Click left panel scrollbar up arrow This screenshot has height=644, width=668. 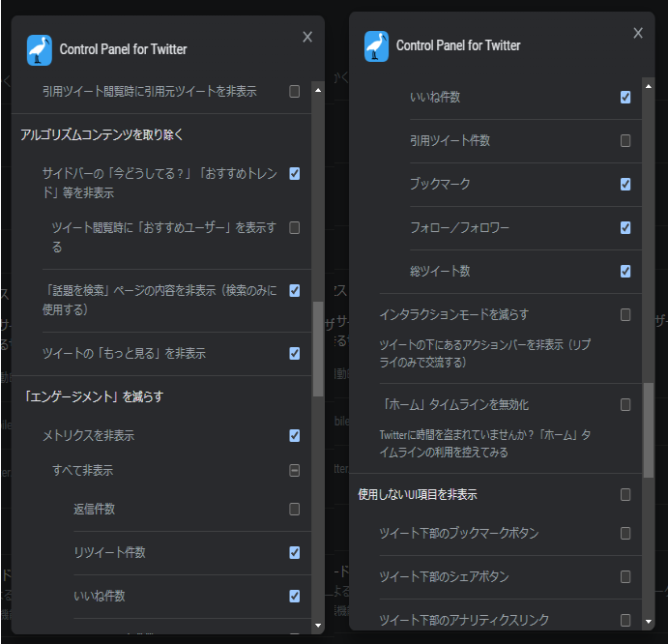318,90
